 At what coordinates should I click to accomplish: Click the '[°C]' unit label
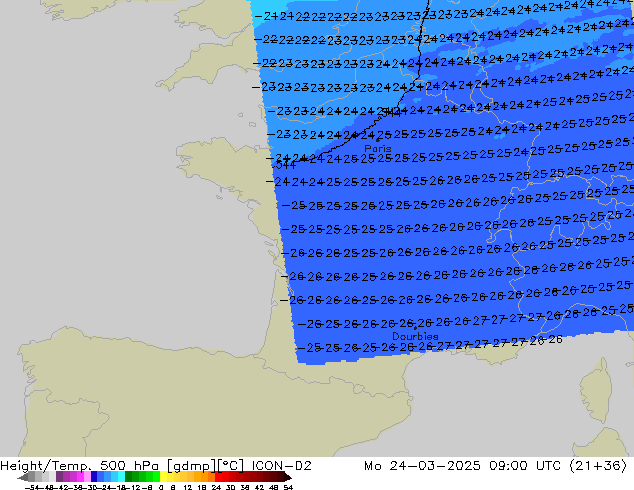231,466
